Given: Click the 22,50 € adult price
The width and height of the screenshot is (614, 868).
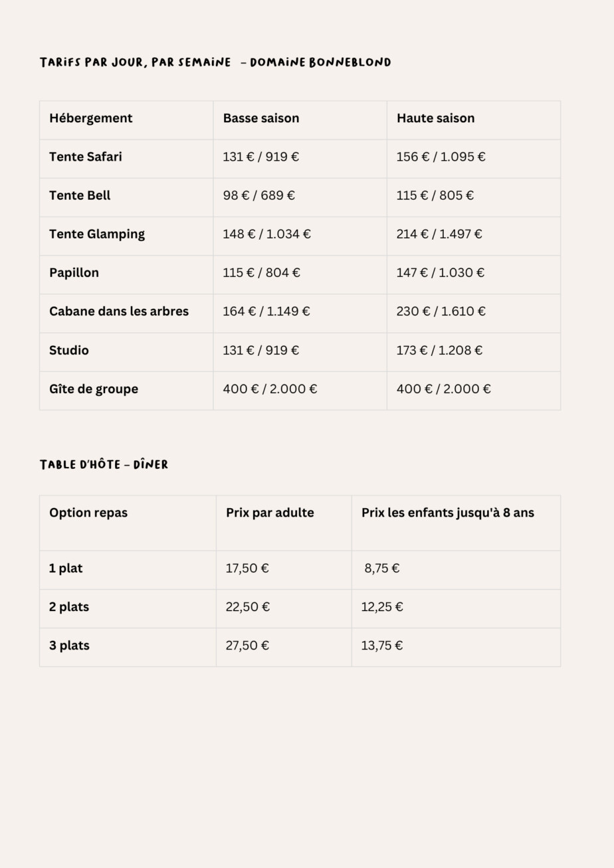Looking at the screenshot, I should click(247, 607).
